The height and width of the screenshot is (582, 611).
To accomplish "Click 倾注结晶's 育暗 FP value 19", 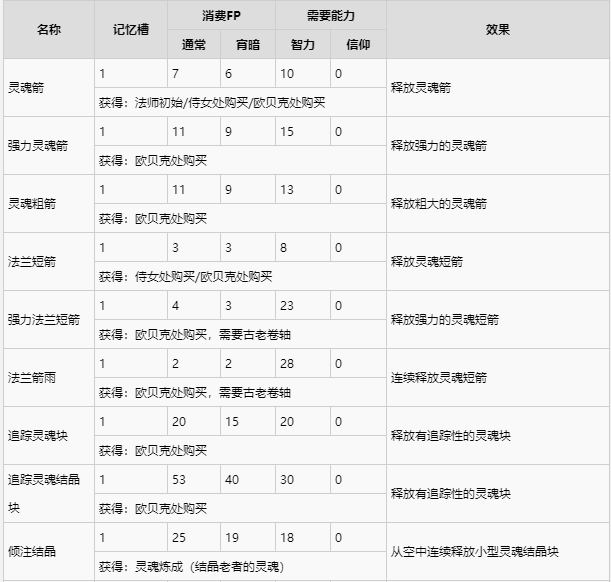I will [232, 538].
